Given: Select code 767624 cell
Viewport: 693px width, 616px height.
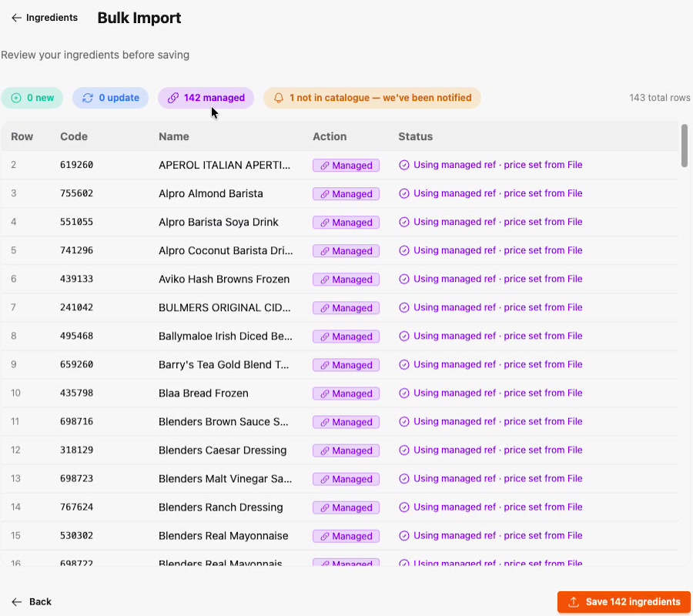Looking at the screenshot, I should pyautogui.click(x=76, y=507).
